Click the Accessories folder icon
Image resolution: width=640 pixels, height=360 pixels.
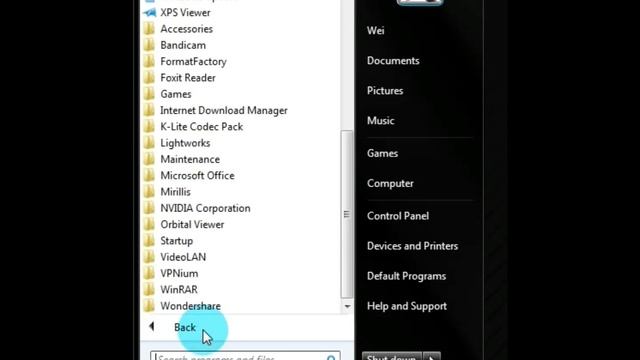pyautogui.click(x=149, y=29)
